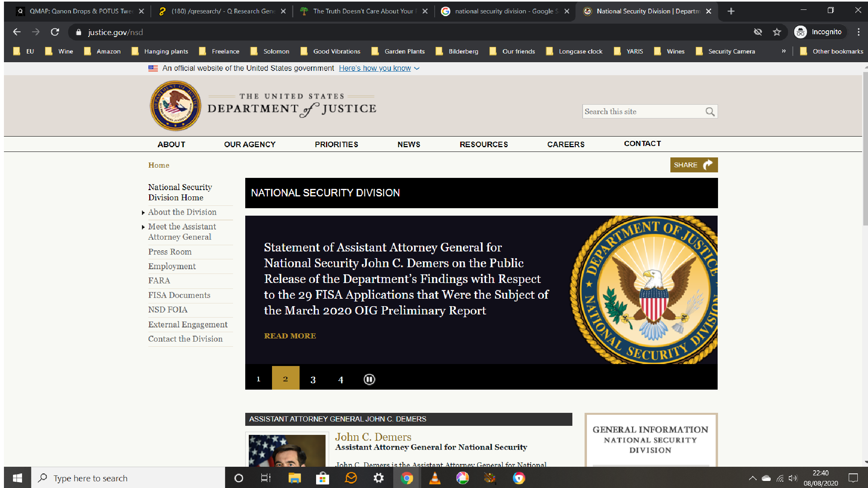Open VLC media player from taskbar
Image resolution: width=868 pixels, height=488 pixels.
point(435,478)
